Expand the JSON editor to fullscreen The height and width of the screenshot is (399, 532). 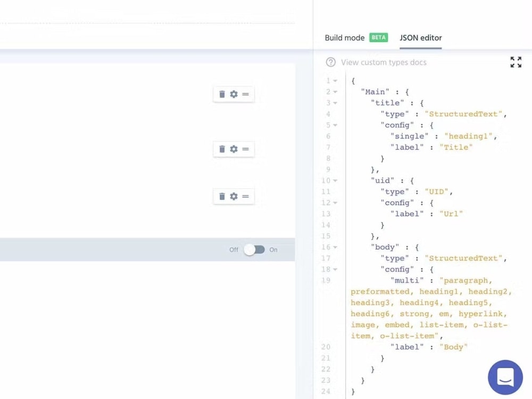[516, 62]
